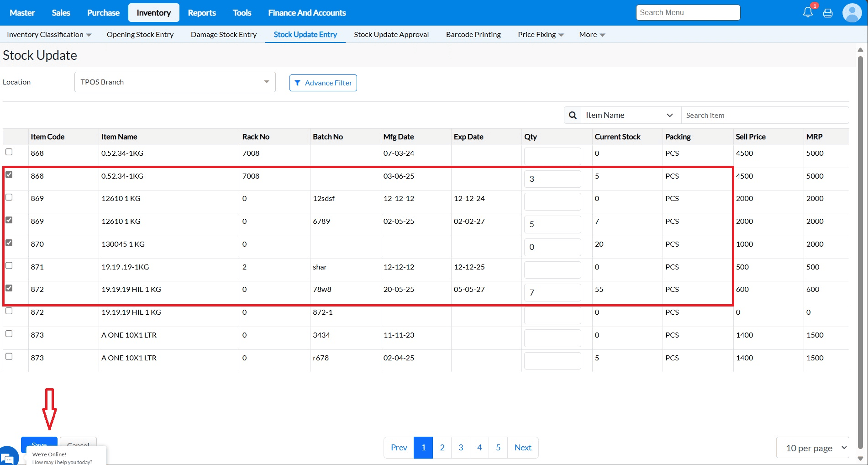Go to page 3 of results
The image size is (868, 465).
pos(461,448)
